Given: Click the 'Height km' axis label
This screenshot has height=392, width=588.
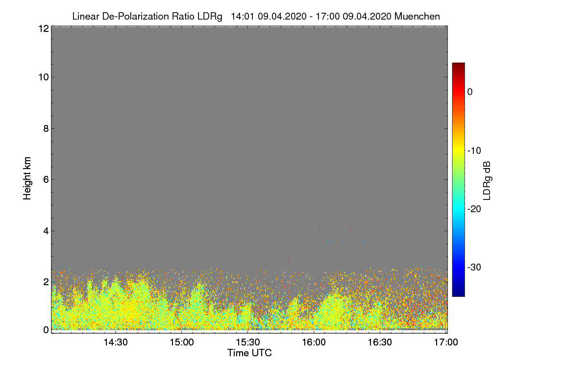Looking at the screenshot, I should (27, 178).
